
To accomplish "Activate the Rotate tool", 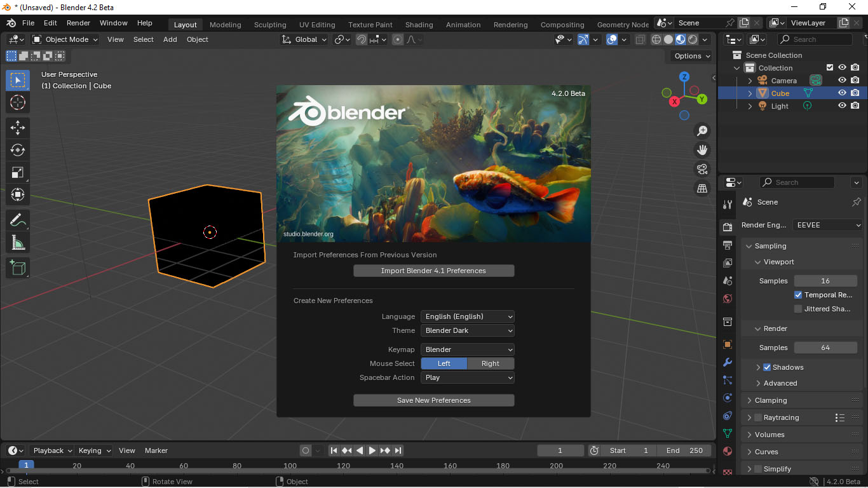I will [18, 150].
